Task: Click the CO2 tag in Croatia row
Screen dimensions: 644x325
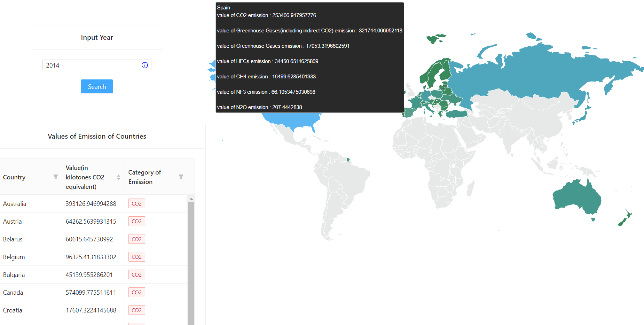Action: pos(137,310)
